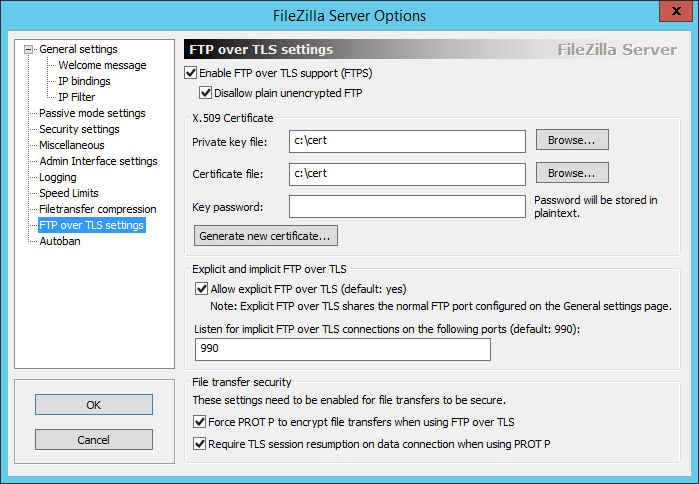Uncheck Allow explicit FTP over TLS
This screenshot has width=699, height=484.
[x=202, y=289]
